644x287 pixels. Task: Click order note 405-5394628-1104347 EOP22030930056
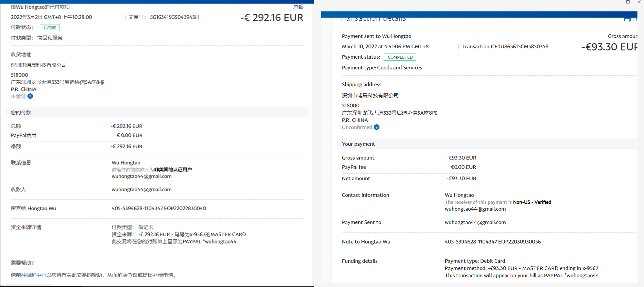(x=493, y=242)
